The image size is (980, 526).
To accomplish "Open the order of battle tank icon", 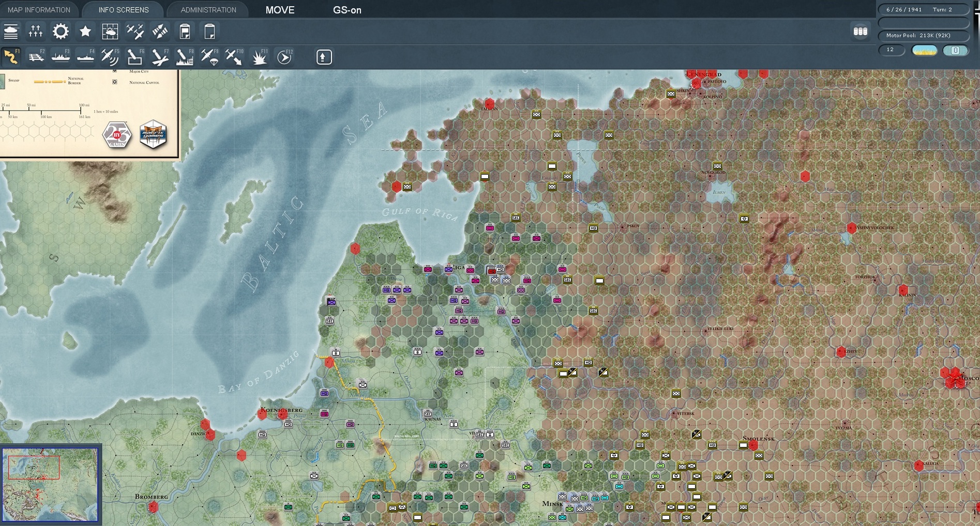I will (x=11, y=32).
